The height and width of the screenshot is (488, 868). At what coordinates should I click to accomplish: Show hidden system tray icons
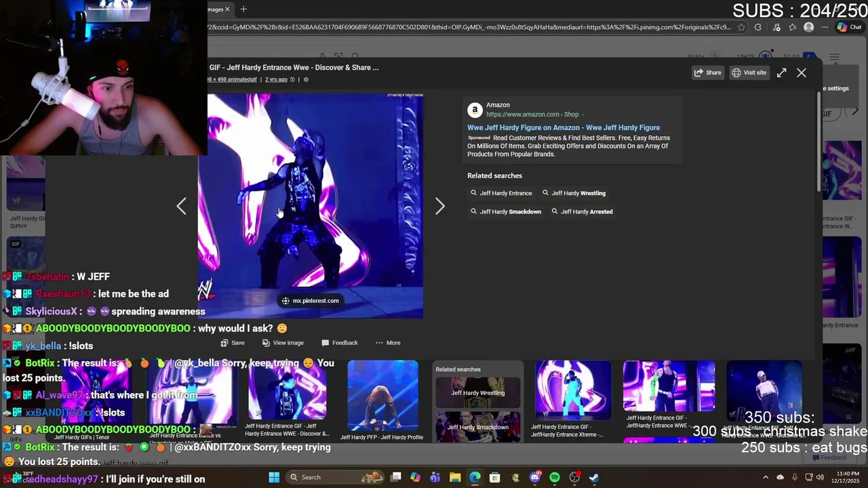tap(766, 477)
